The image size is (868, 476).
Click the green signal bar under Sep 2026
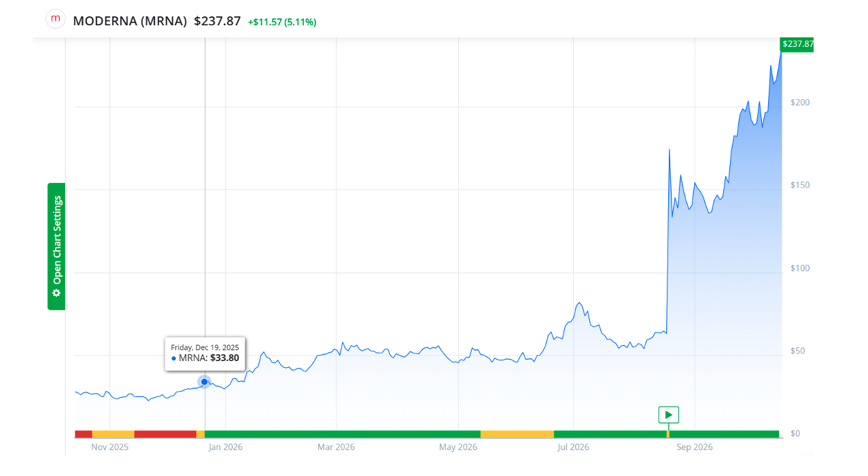[724, 434]
